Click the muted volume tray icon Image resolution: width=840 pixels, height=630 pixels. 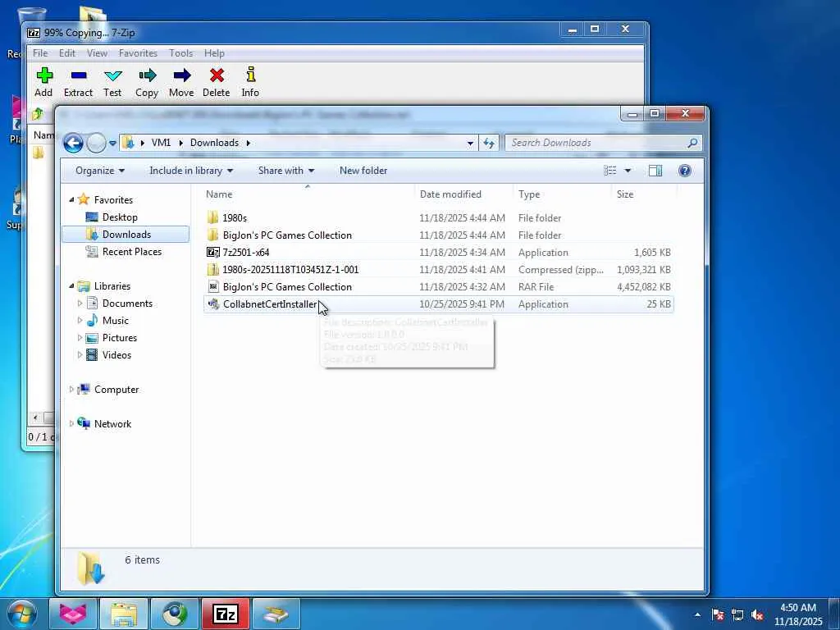757,614
